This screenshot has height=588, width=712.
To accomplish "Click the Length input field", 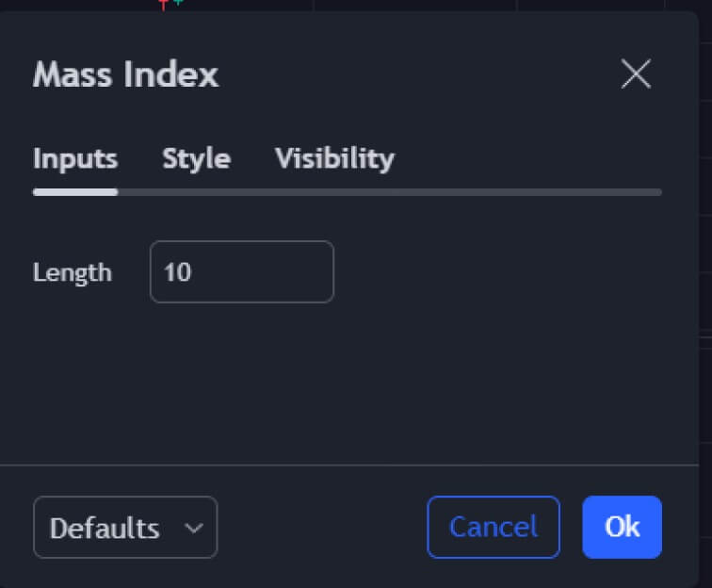I will (241, 272).
